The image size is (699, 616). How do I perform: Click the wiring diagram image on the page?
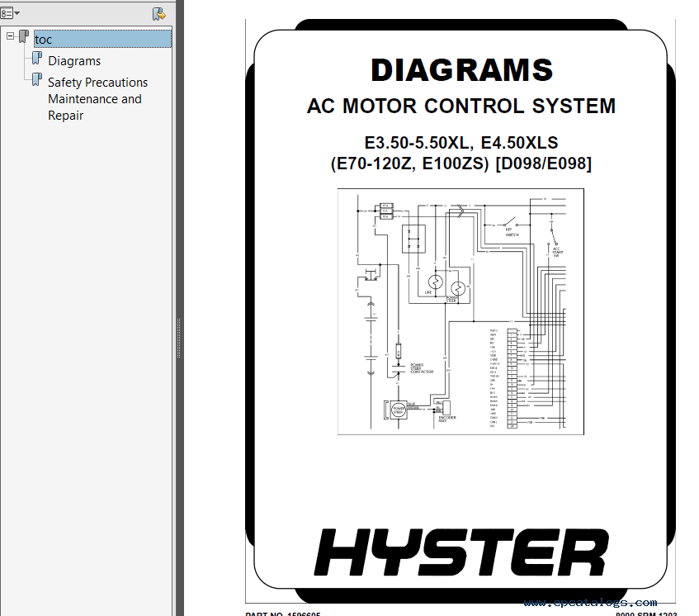[x=460, y=311]
